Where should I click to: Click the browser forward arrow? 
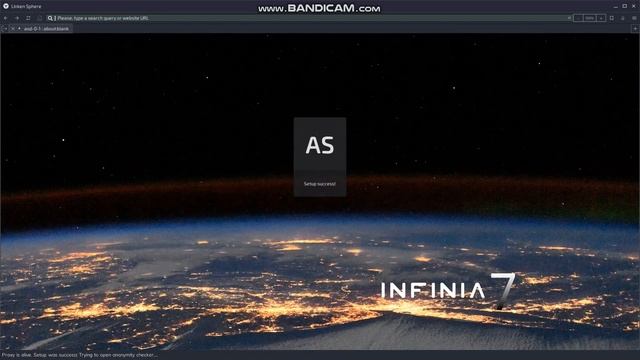click(x=17, y=18)
